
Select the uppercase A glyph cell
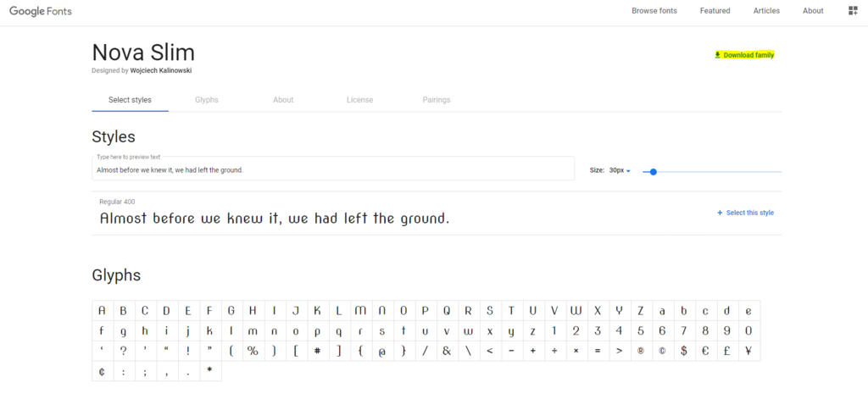point(103,310)
